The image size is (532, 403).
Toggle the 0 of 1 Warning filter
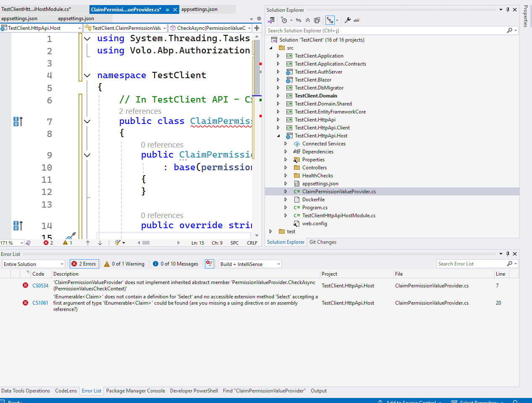[x=124, y=264]
